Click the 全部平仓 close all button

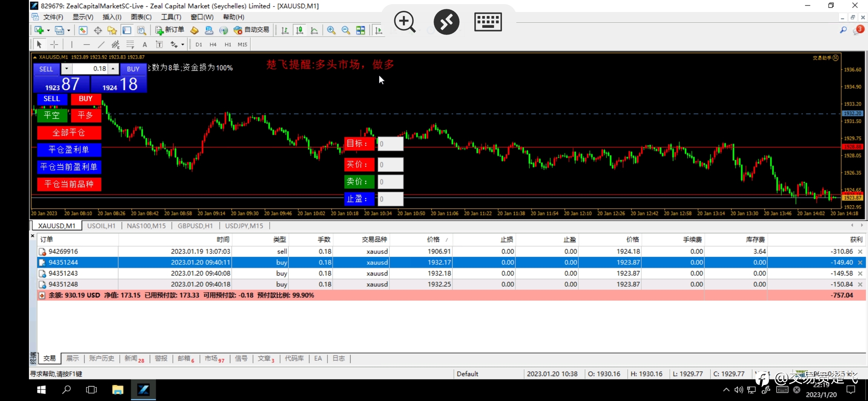tap(69, 133)
